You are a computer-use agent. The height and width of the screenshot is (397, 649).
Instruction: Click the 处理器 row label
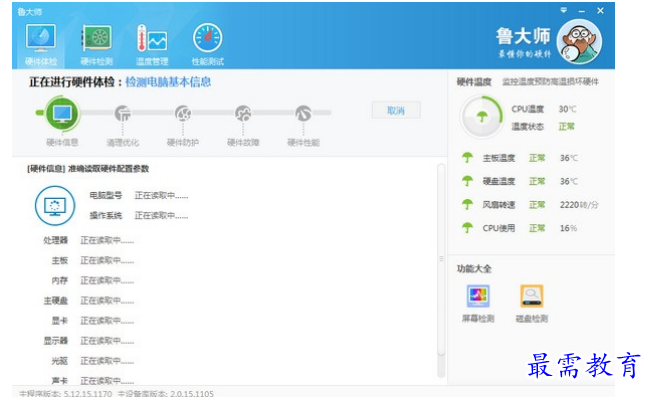click(55, 241)
